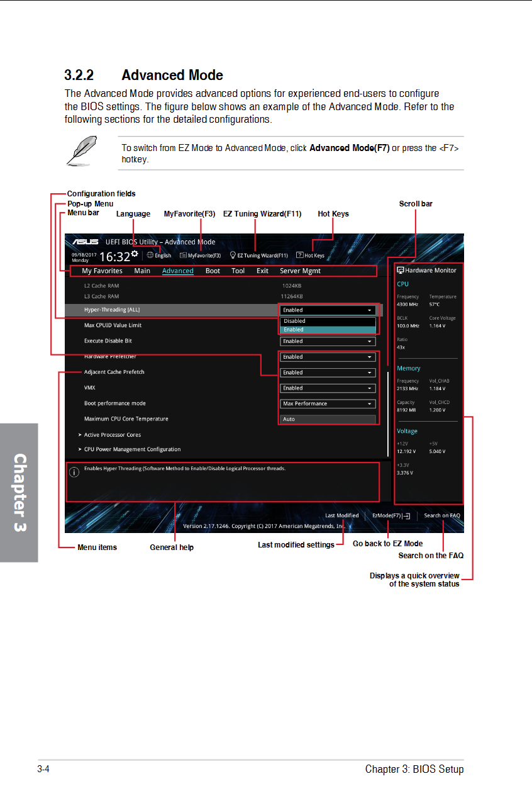The image size is (532, 803).
Task: Open the Adjacent Cache Prefetch dropdown
Action: (328, 373)
